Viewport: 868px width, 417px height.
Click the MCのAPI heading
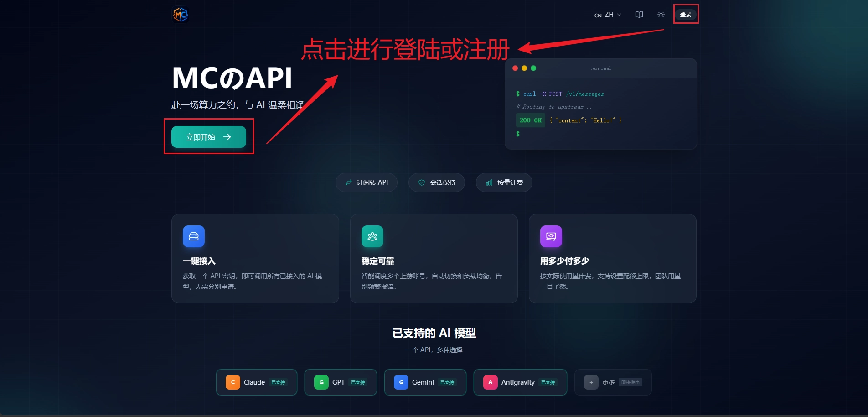tap(232, 78)
